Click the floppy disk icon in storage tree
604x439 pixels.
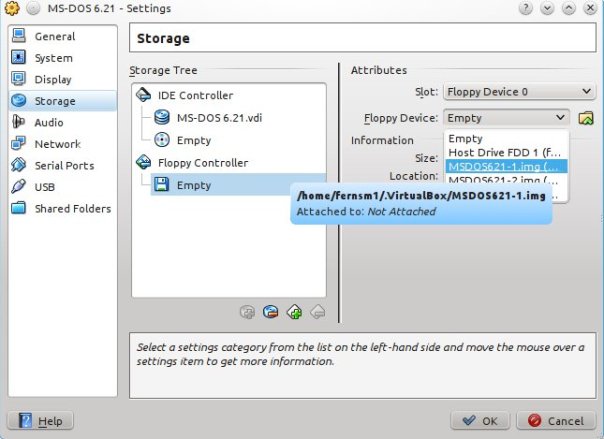tap(162, 184)
